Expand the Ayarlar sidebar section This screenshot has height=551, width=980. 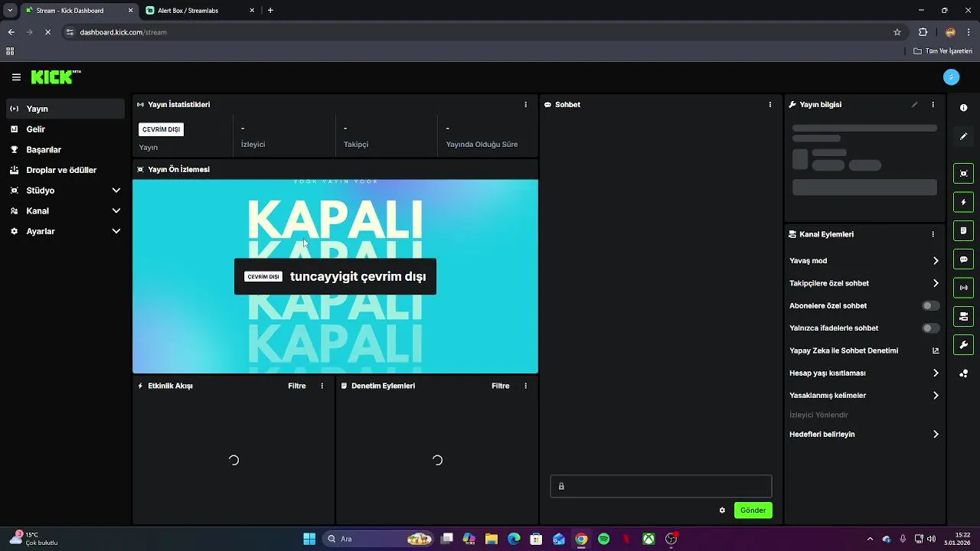coord(65,231)
